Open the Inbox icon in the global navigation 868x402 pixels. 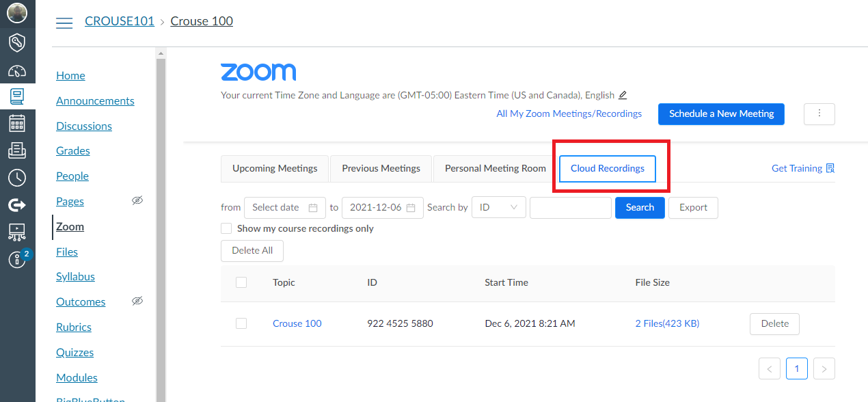pyautogui.click(x=17, y=150)
